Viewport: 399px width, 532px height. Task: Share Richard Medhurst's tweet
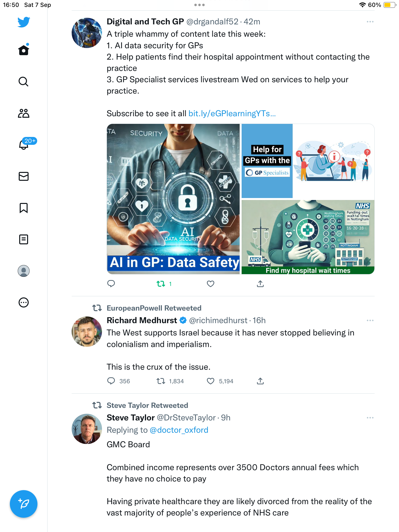[260, 381]
